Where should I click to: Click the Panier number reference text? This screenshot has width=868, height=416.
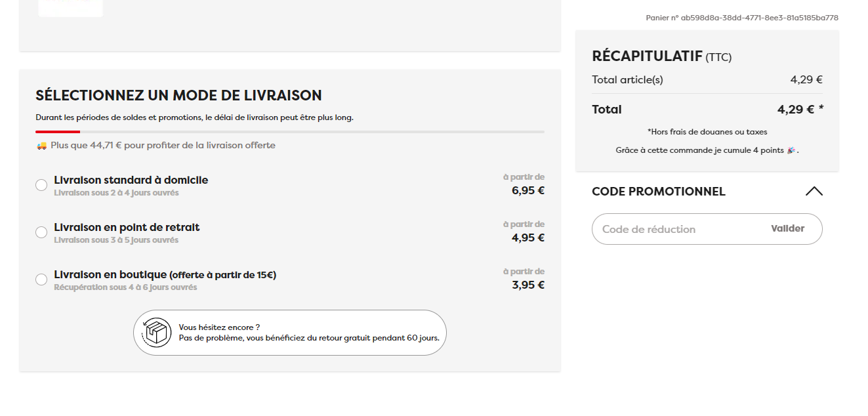[742, 18]
